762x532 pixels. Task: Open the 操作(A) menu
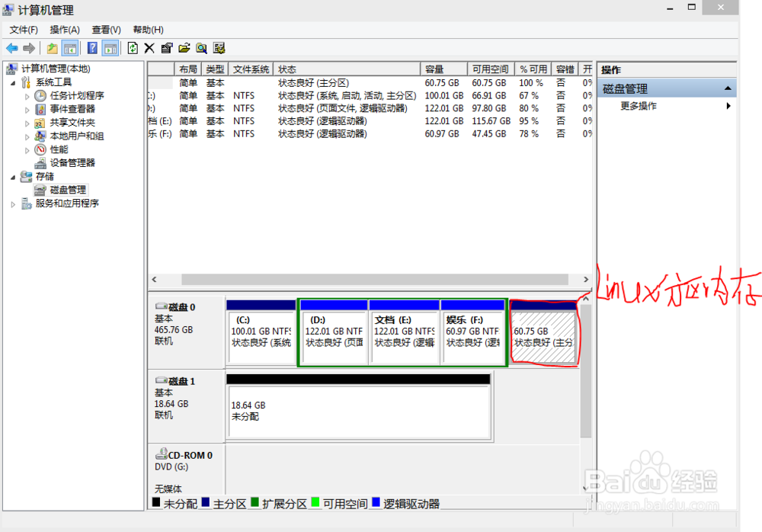click(x=65, y=30)
